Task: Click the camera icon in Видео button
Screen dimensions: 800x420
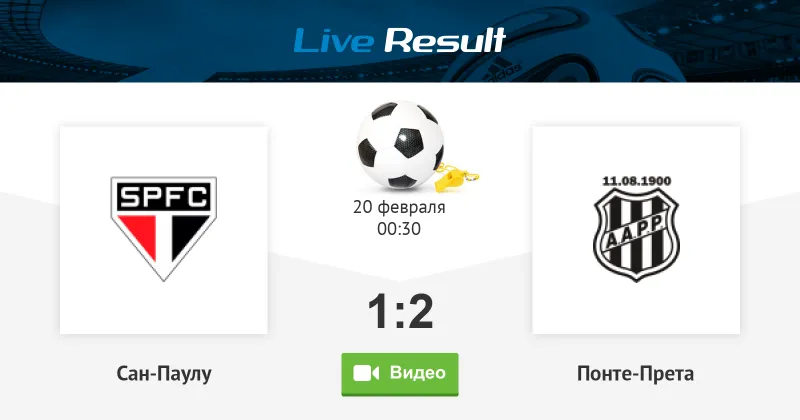Action: tap(366, 374)
